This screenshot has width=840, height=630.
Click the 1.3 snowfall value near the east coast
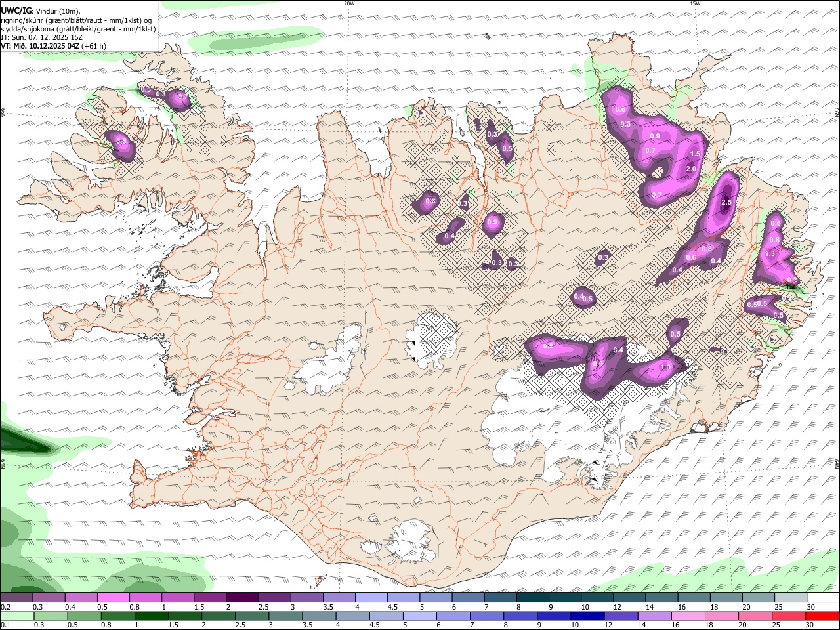click(x=770, y=254)
